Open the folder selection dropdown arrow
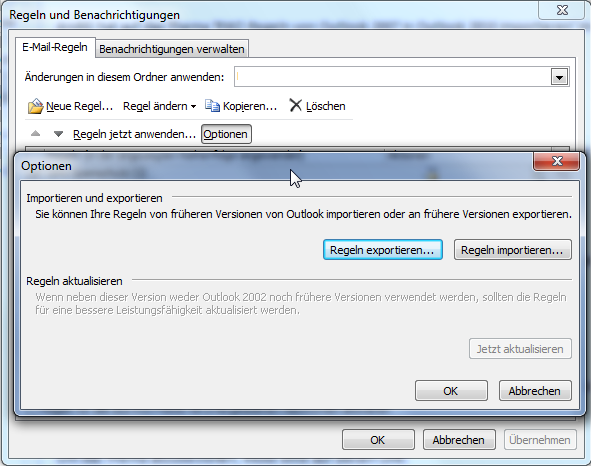The image size is (591, 466). (559, 77)
